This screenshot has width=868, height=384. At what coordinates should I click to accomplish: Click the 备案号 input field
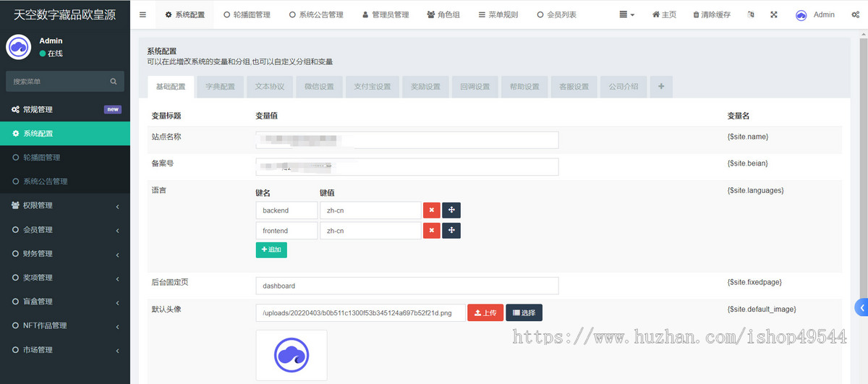click(x=407, y=166)
